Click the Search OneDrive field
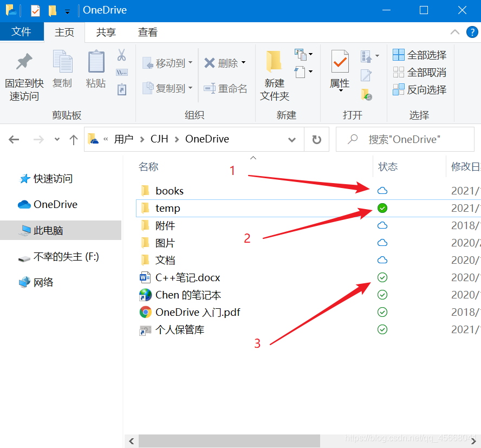Viewport: 481px width, 448px height. [405, 139]
